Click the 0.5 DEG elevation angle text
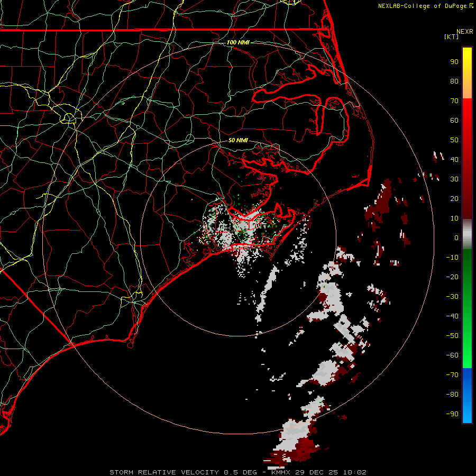The height and width of the screenshot is (476, 476). click(240, 472)
